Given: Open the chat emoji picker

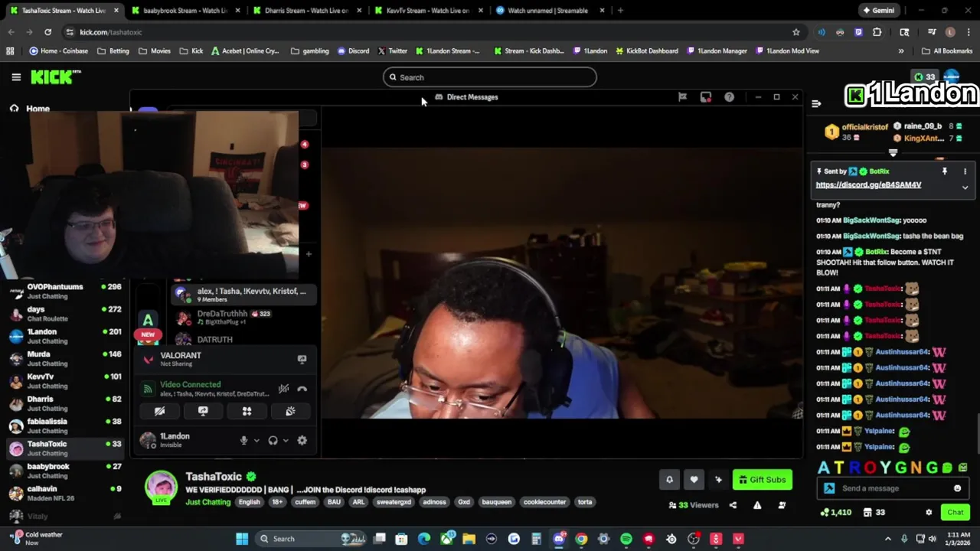Looking at the screenshot, I should click(957, 488).
